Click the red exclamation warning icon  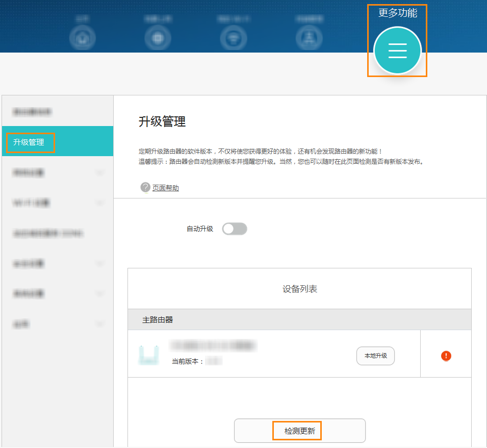coord(446,356)
